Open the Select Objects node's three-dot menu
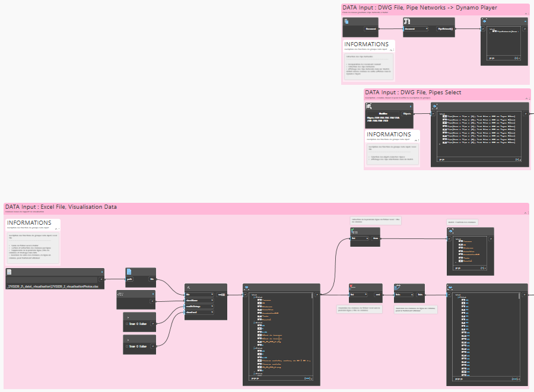Screen dimensions: 534x392 [x=411, y=107]
